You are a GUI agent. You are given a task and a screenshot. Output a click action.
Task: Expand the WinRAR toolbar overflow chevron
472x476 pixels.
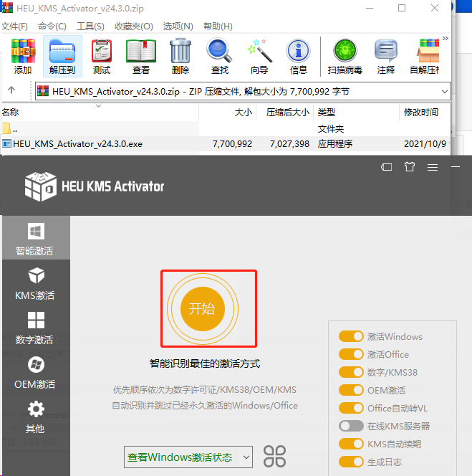click(x=445, y=38)
